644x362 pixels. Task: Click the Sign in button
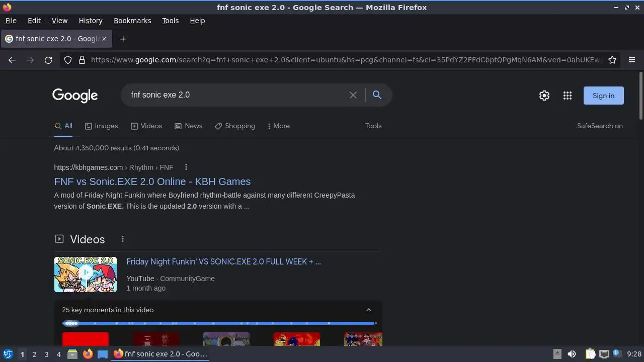(x=603, y=96)
